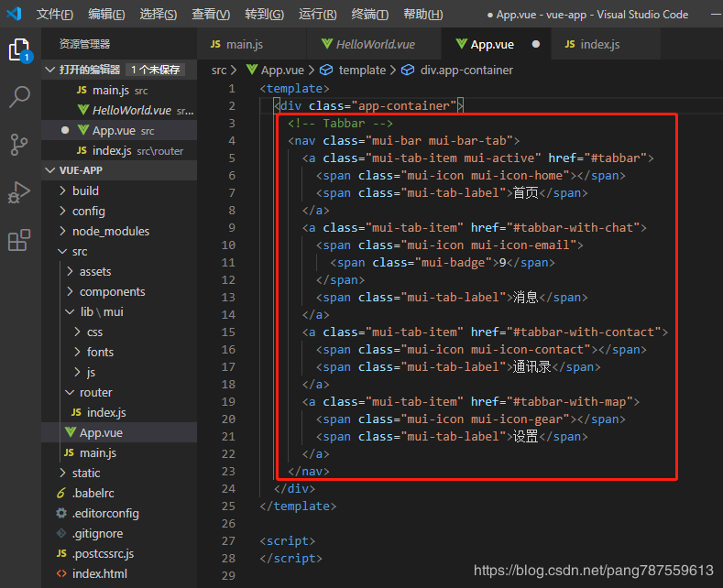Open main.js in the src tree
This screenshot has height=588, width=723.
120,453
